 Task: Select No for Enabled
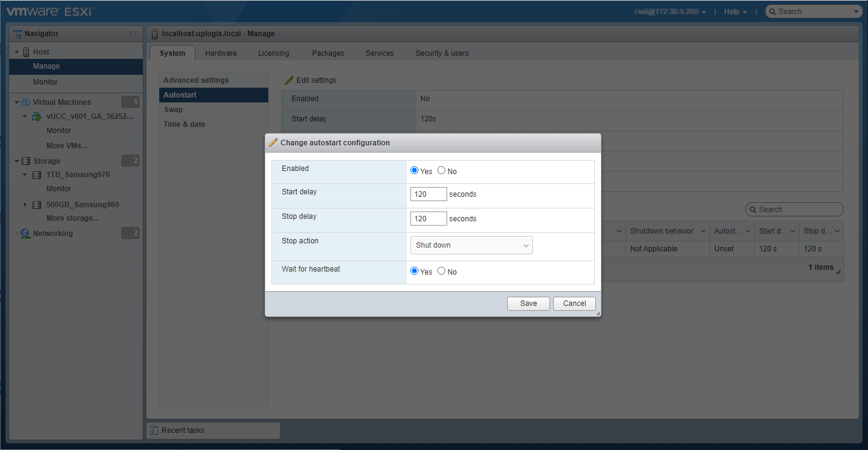441,170
